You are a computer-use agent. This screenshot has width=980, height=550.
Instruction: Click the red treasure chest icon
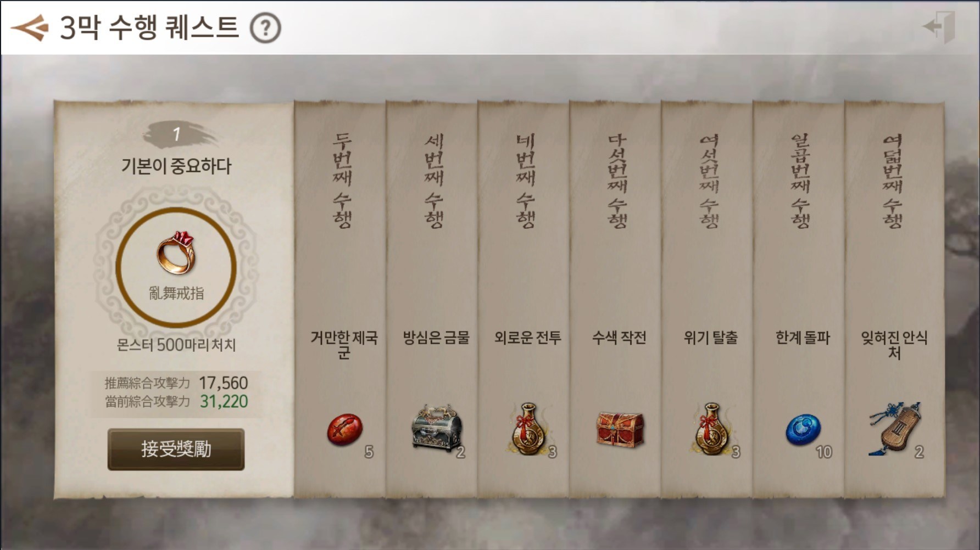tap(620, 429)
